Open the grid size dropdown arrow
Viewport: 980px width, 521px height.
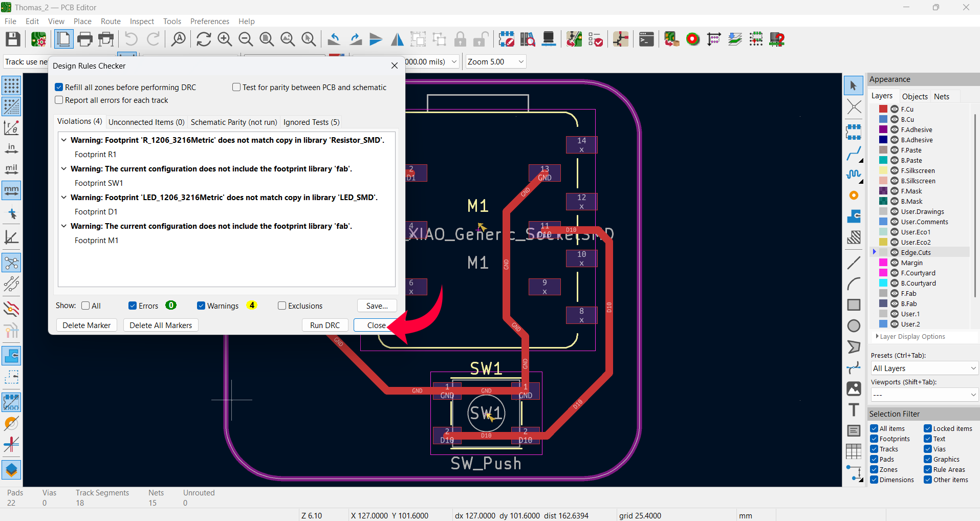coord(454,62)
